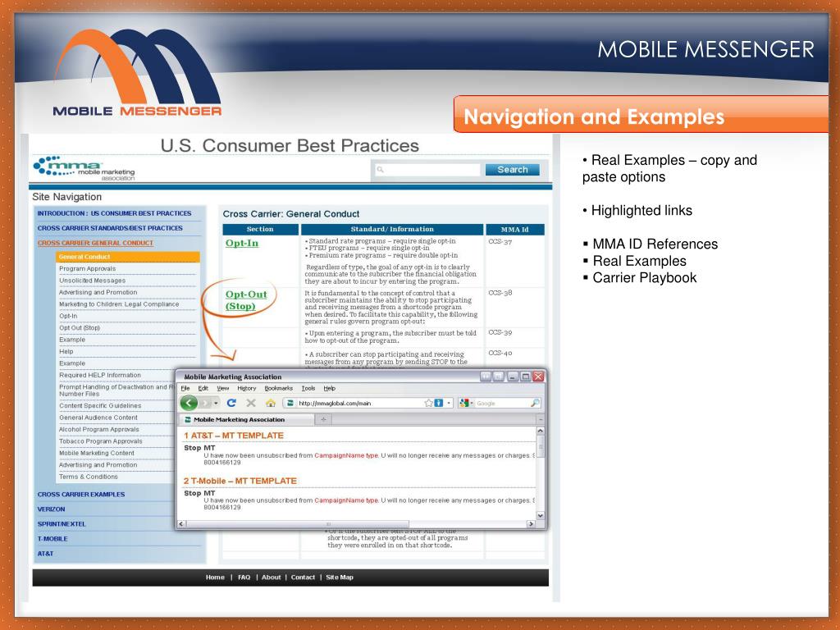The width and height of the screenshot is (840, 630).
Task: Select Marketing to Children: Legal Compliance
Action: pos(119,304)
